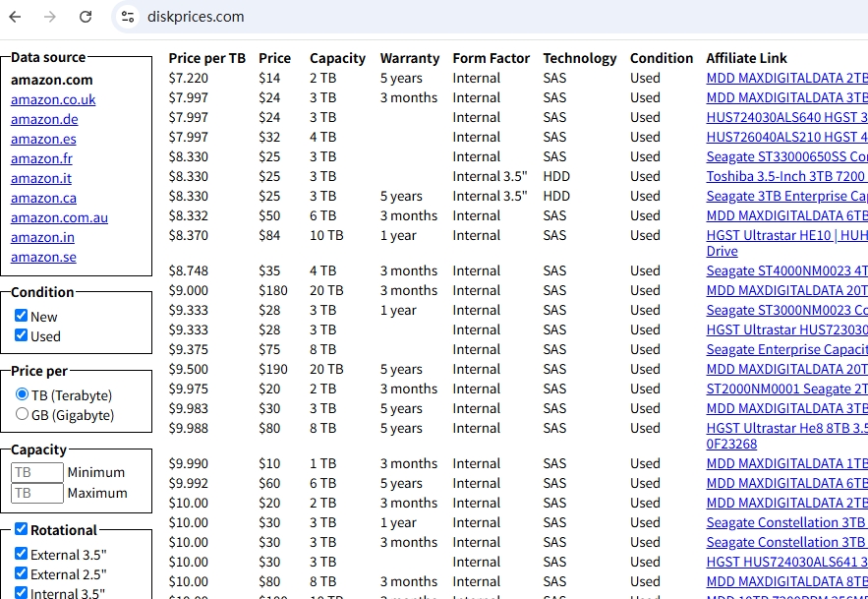Open HGST Ultrastar He8 8TB link

click(786, 428)
